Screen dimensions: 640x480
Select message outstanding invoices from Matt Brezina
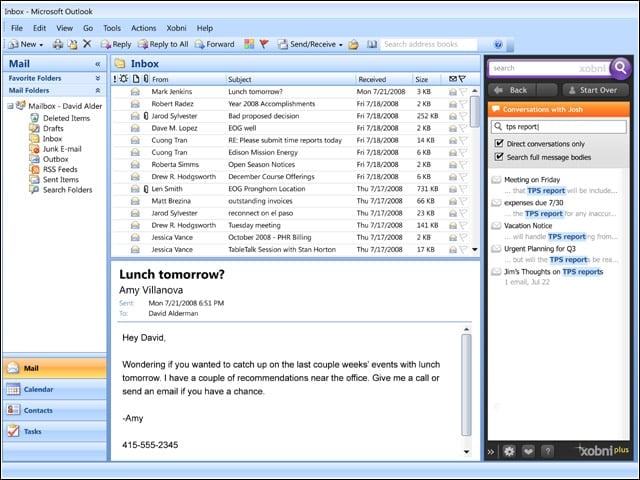291,201
